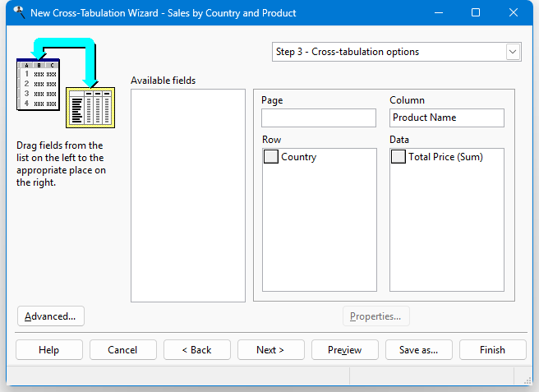Go back to the previous step
Viewport: 539px width, 392px height.
pyautogui.click(x=196, y=349)
